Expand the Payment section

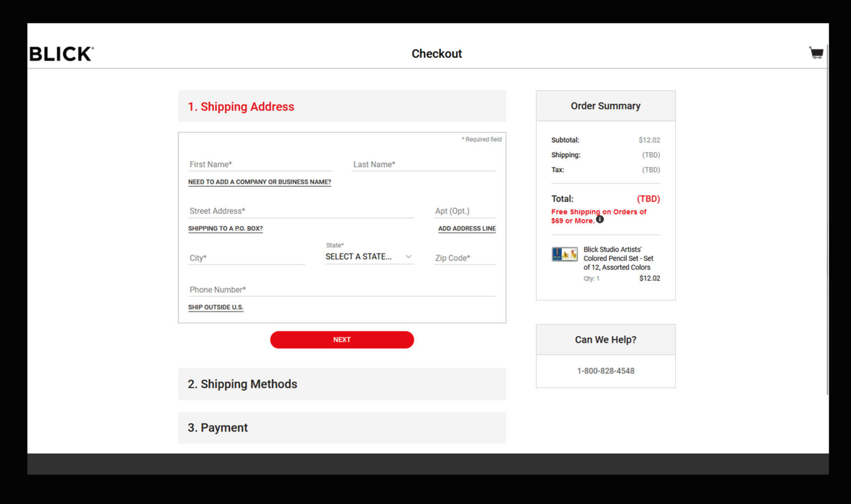click(x=342, y=428)
